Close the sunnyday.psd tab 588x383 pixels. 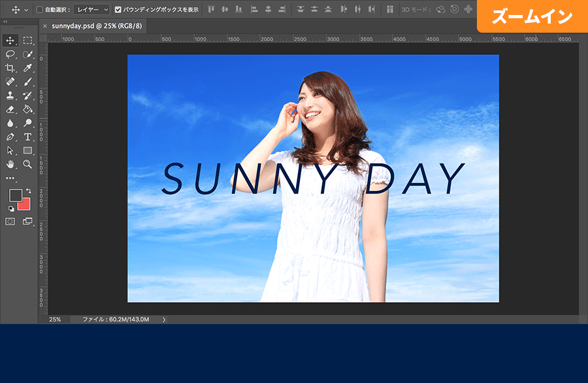44,25
